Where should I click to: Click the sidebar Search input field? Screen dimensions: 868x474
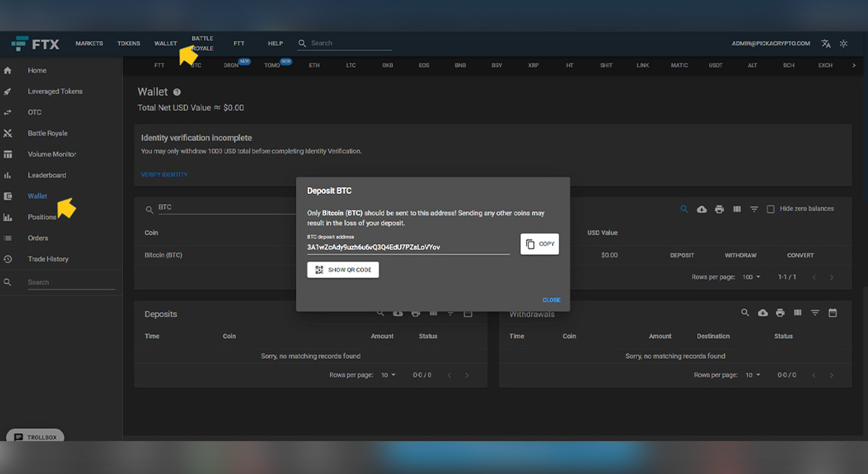pyautogui.click(x=71, y=282)
